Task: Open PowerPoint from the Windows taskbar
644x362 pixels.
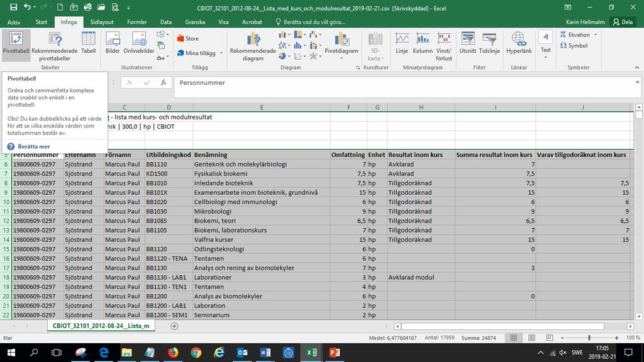Action: (335, 353)
